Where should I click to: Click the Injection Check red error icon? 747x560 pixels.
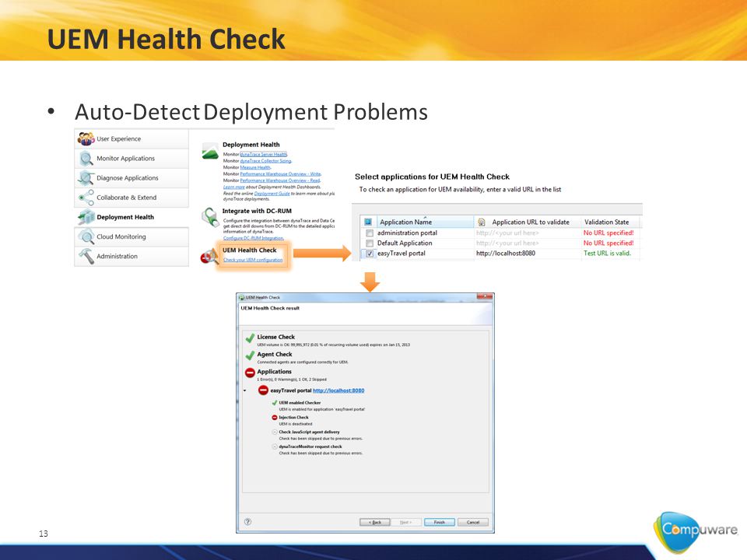(275, 418)
